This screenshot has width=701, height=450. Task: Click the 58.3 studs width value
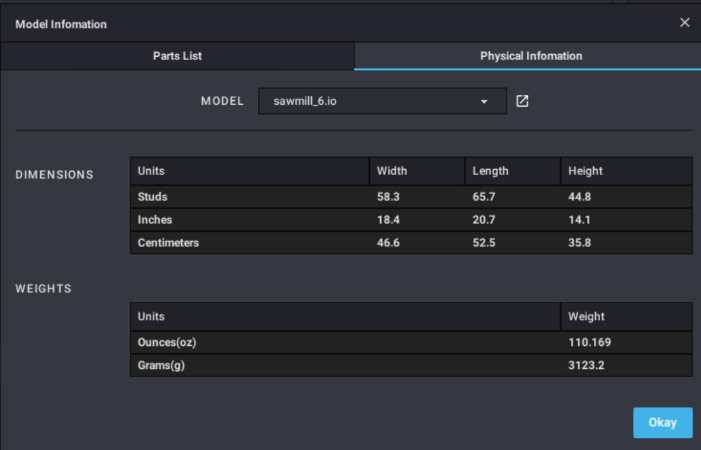pyautogui.click(x=388, y=197)
